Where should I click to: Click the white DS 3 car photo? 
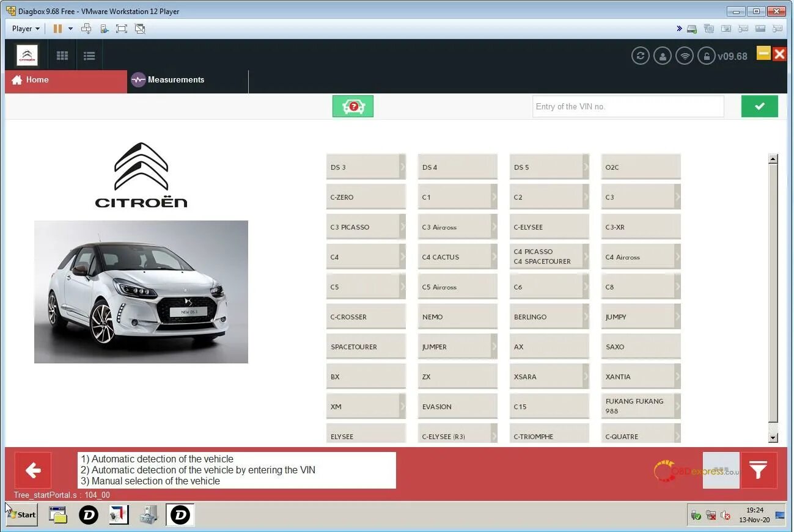(x=141, y=292)
